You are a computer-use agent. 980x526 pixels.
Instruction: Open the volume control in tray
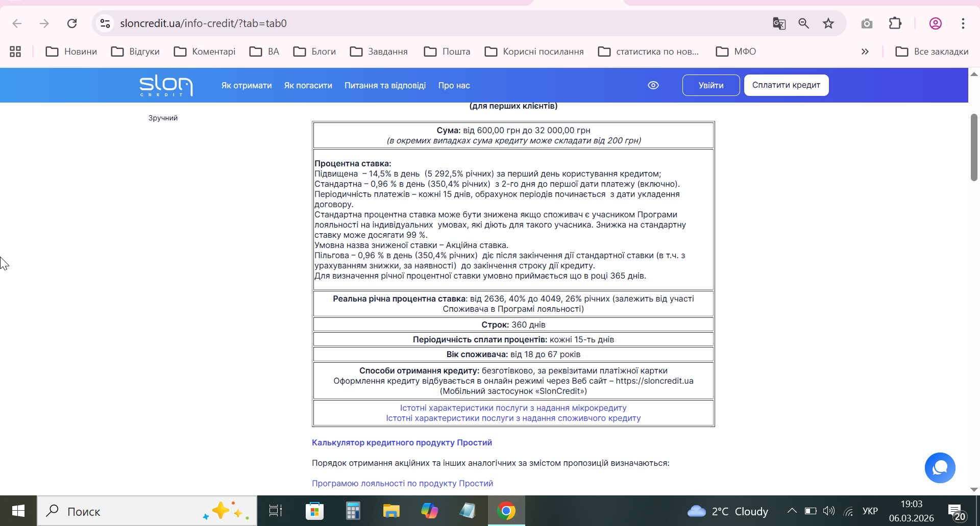[x=829, y=511]
